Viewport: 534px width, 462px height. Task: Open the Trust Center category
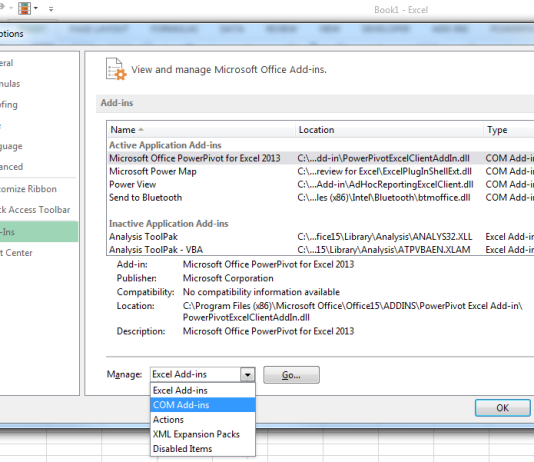(x=38, y=253)
